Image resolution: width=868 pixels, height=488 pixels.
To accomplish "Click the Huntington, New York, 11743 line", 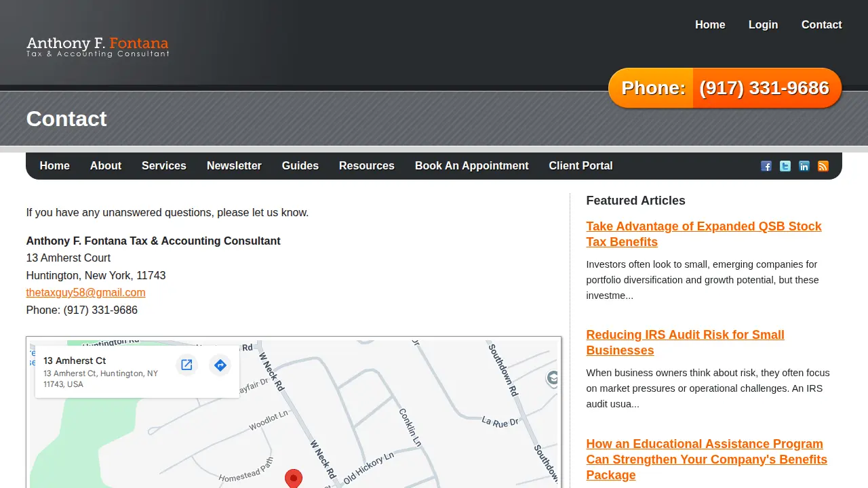I will [96, 276].
